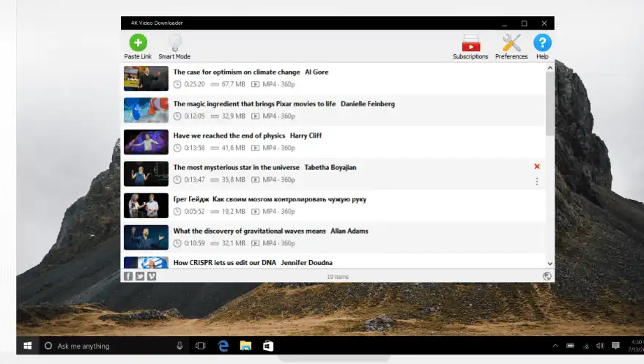Viewport: 644px width, 364px height.
Task: Click the vertical scrollbar thumb in the list
Action: 550,103
